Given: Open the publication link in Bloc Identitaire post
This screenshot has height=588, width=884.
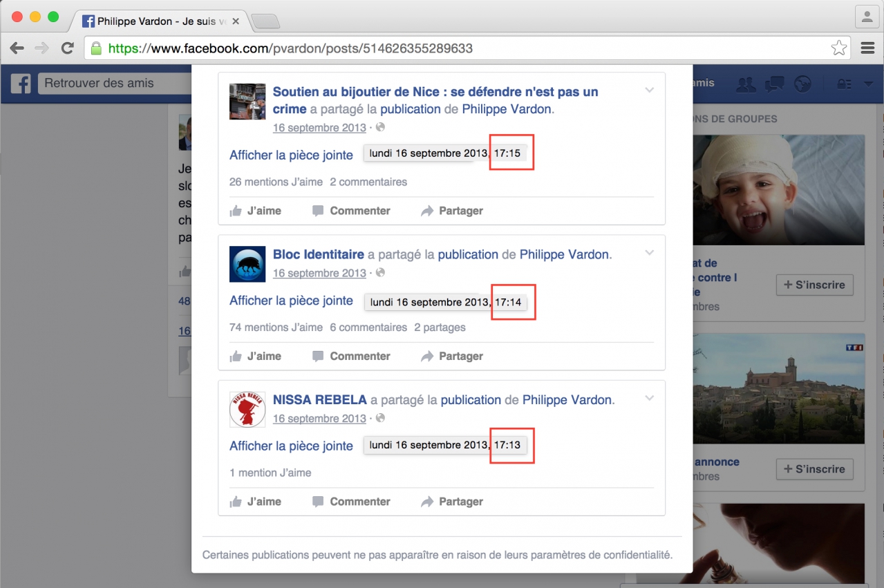Looking at the screenshot, I should pos(468,254).
